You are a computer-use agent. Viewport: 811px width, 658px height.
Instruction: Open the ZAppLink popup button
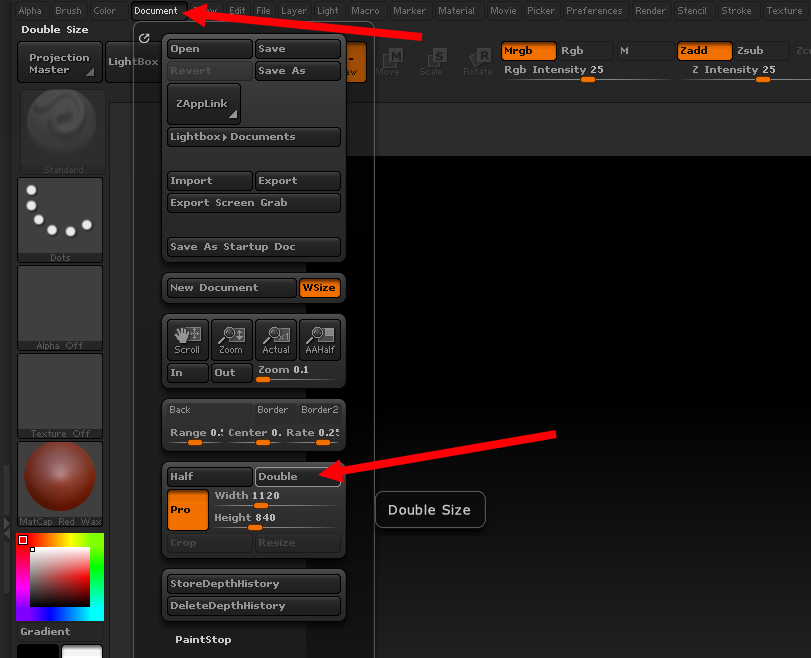[x=204, y=104]
